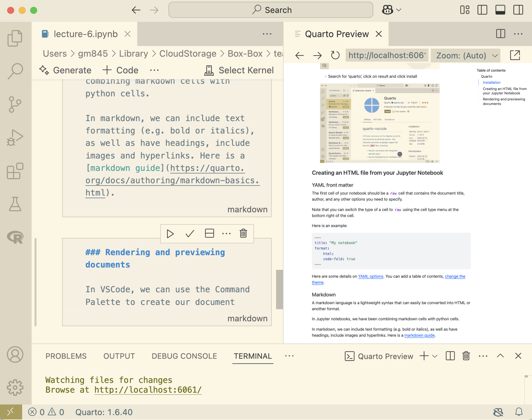Click the Quarto Preview URL field
532x420 pixels.
tap(387, 55)
